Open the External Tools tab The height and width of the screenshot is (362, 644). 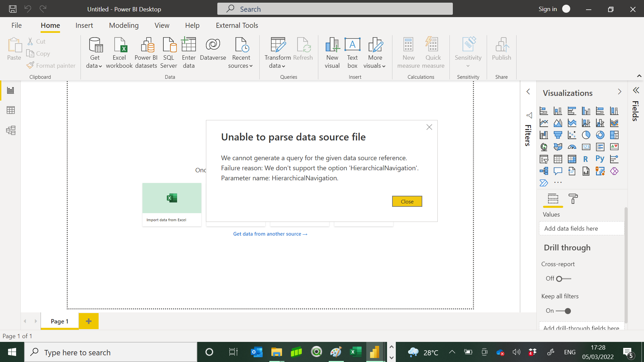pyautogui.click(x=237, y=25)
